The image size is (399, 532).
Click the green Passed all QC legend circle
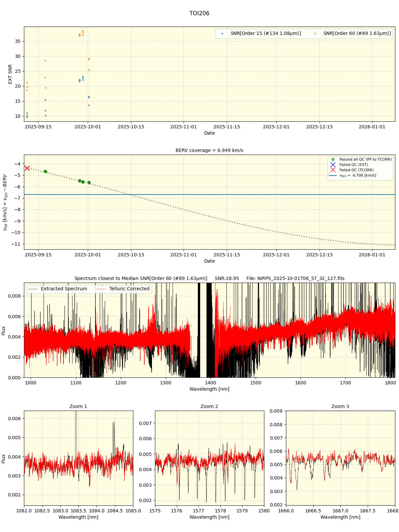(x=333, y=160)
